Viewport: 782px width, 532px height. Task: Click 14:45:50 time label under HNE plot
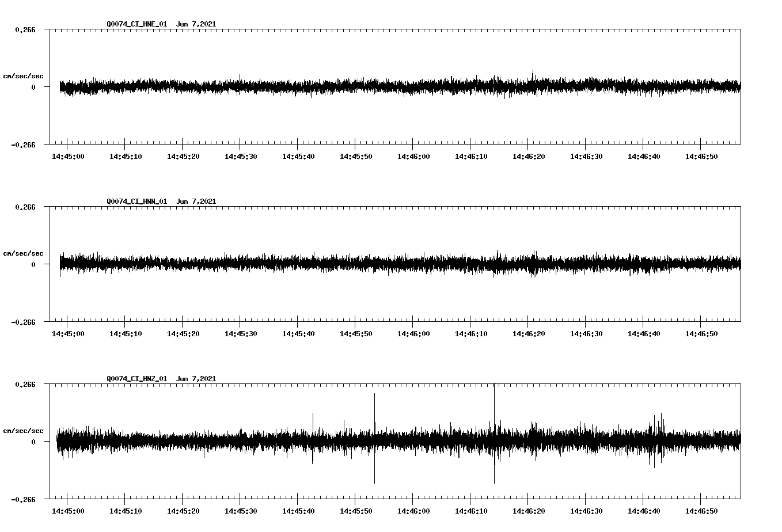(356, 157)
